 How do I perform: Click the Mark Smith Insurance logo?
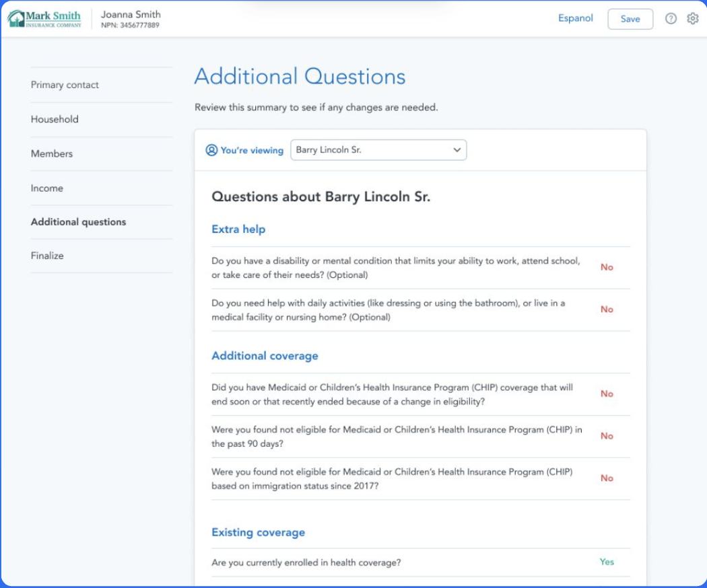pyautogui.click(x=44, y=19)
